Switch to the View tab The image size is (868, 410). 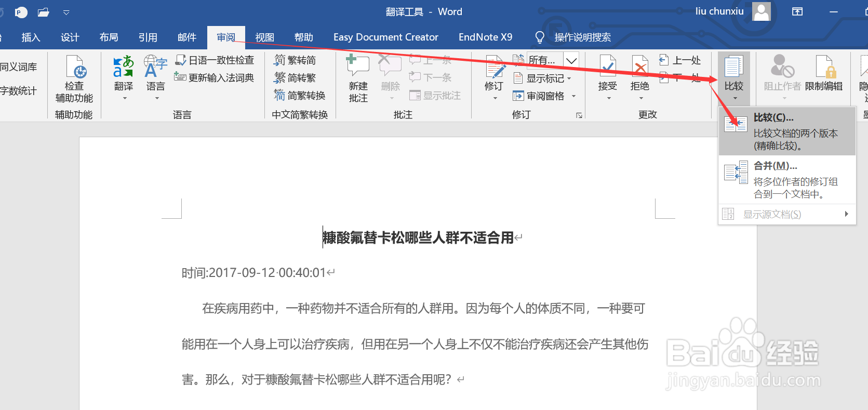point(264,37)
